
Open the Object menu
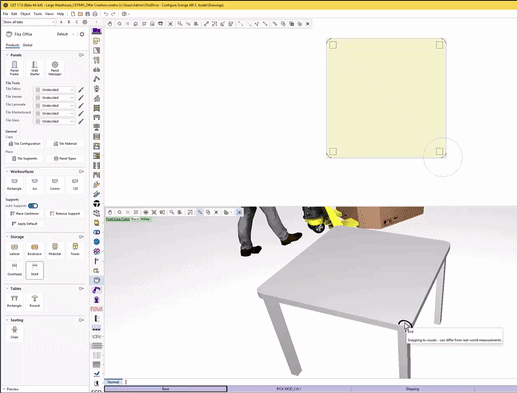tap(25, 14)
